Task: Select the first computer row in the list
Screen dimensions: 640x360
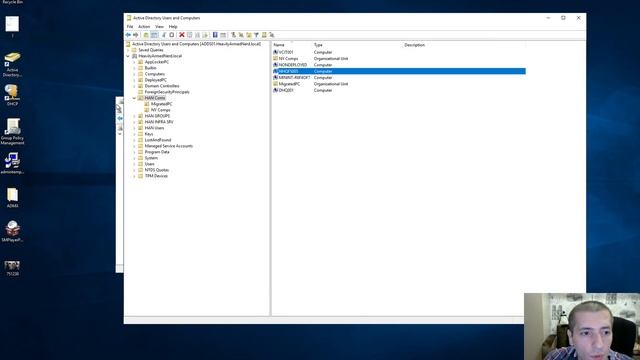Action: 399,52
